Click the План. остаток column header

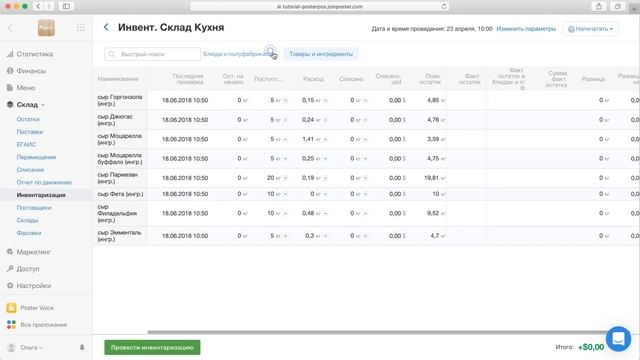click(430, 79)
